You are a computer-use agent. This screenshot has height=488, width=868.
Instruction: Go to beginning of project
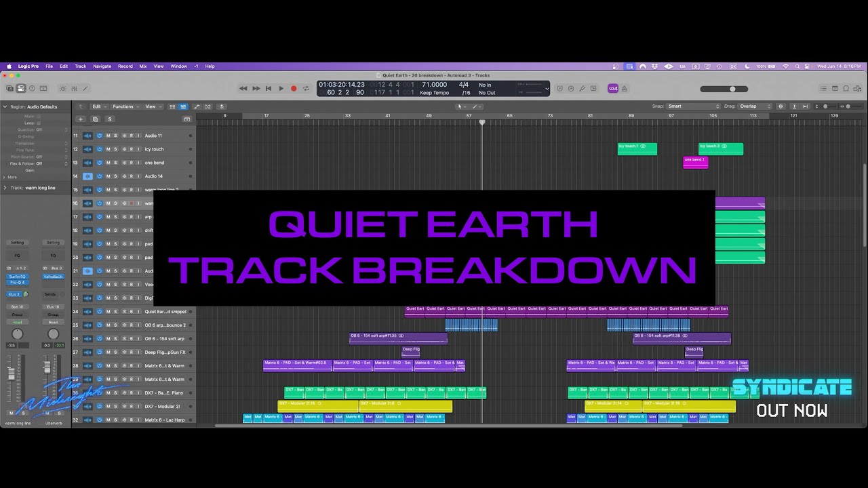pyautogui.click(x=269, y=88)
